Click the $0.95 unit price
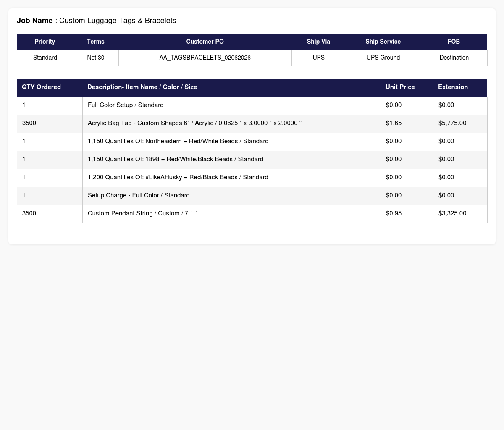504x430 pixels. [394, 213]
